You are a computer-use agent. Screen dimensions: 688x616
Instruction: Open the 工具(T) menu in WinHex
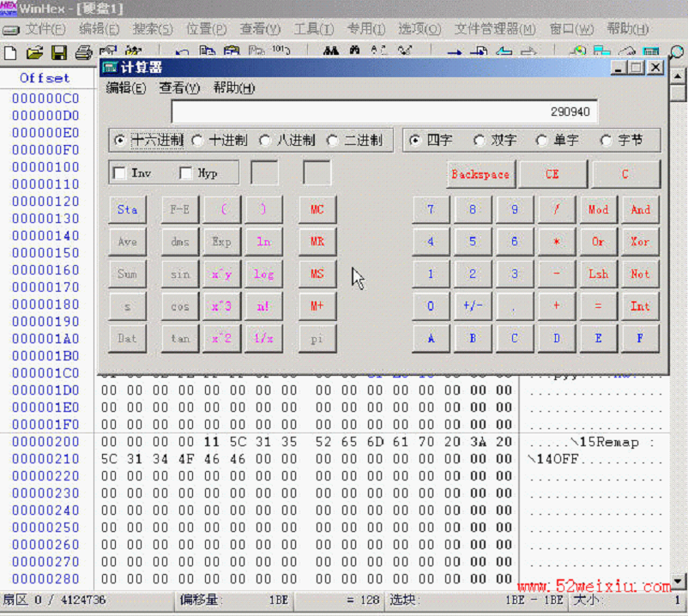[x=313, y=29]
